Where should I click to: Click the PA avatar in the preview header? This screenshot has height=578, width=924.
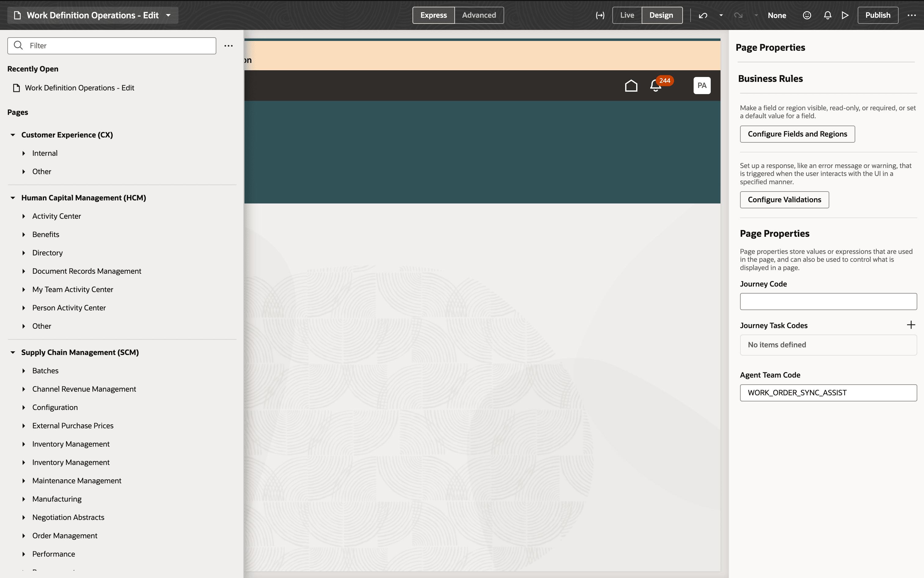pyautogui.click(x=702, y=85)
